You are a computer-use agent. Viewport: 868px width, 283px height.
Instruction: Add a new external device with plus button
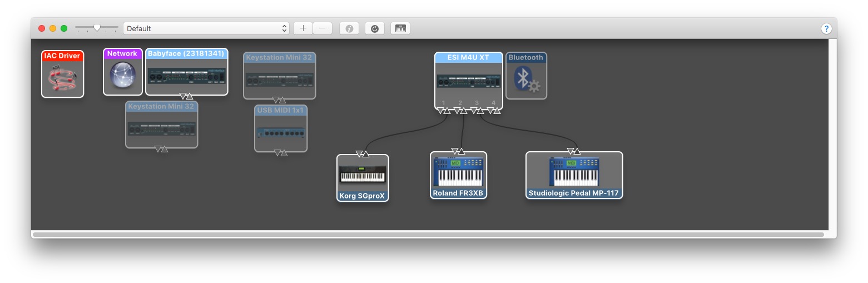pos(302,28)
